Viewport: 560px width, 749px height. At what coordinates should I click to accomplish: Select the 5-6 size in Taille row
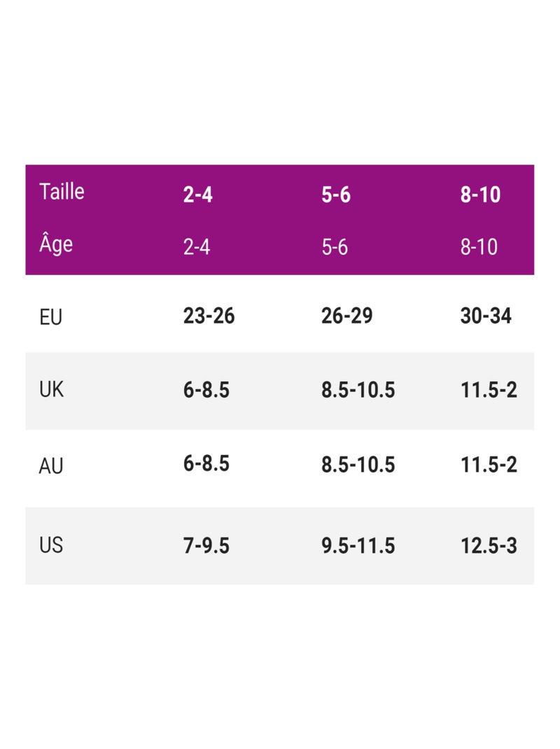(335, 195)
